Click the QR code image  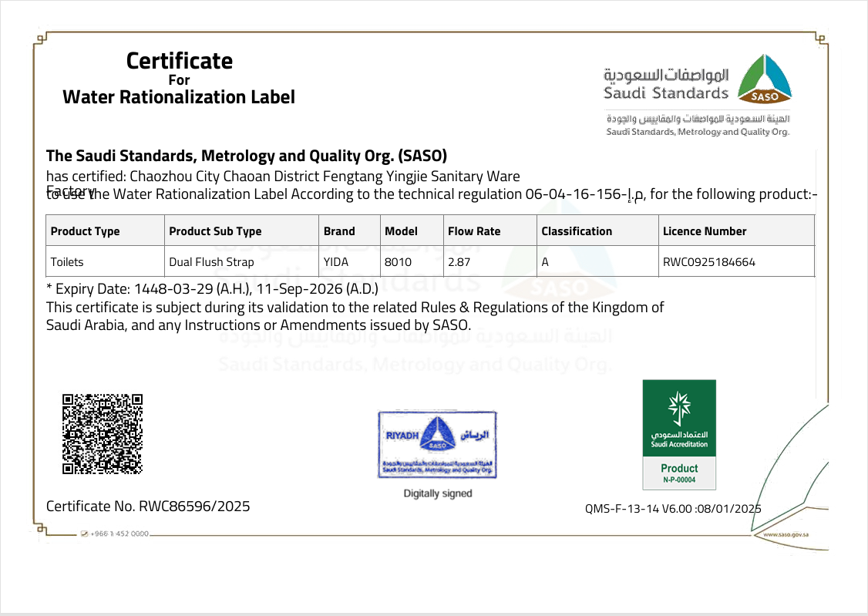[103, 434]
